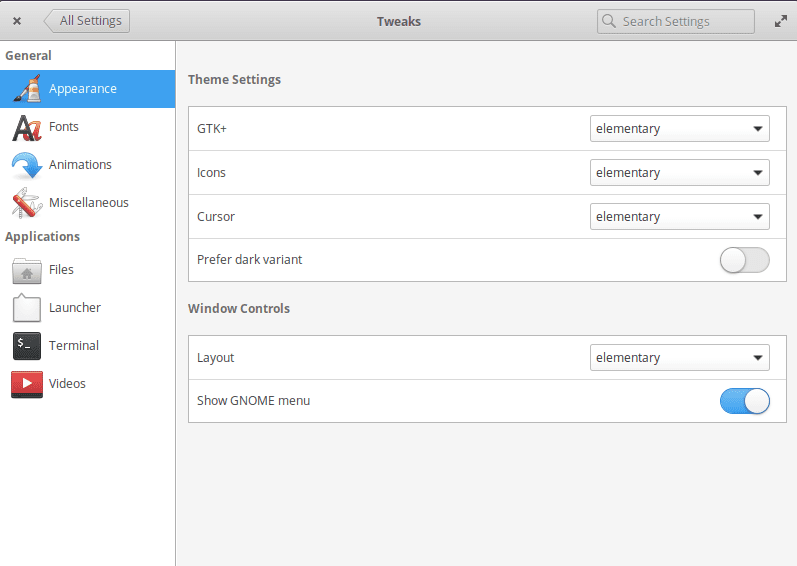
Task: Open Miscellaneous section in sidebar
Action: [x=87, y=203]
